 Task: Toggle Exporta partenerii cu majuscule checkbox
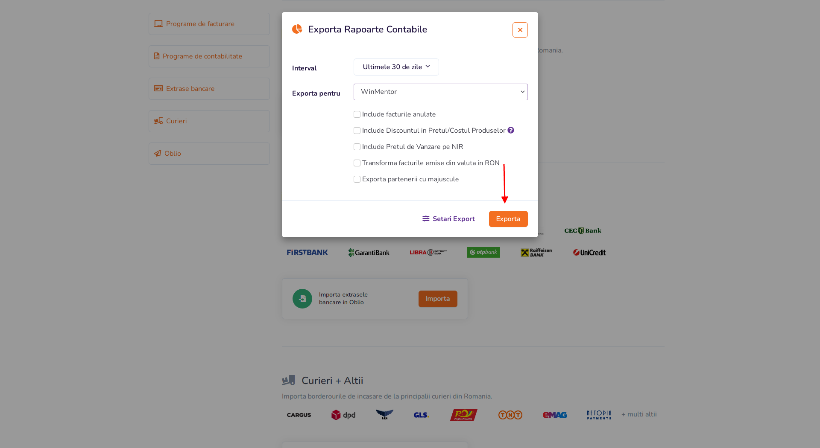click(357, 179)
